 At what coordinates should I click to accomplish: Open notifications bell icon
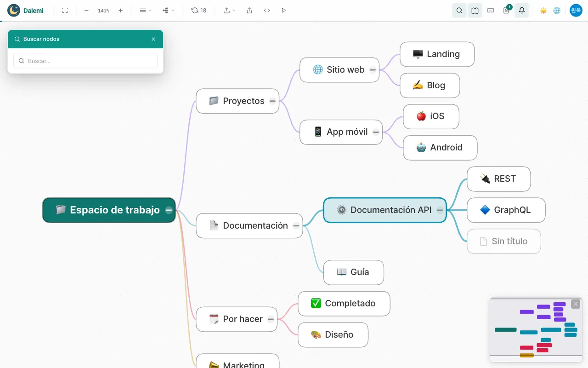click(522, 10)
